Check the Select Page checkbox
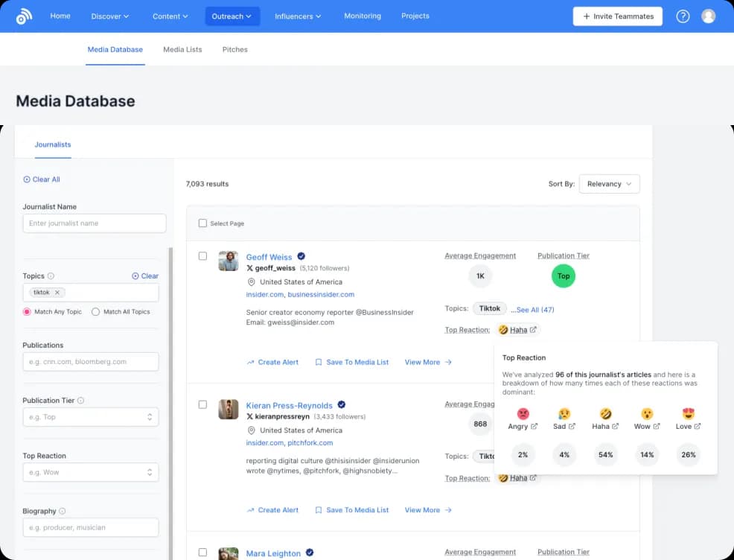 (202, 223)
